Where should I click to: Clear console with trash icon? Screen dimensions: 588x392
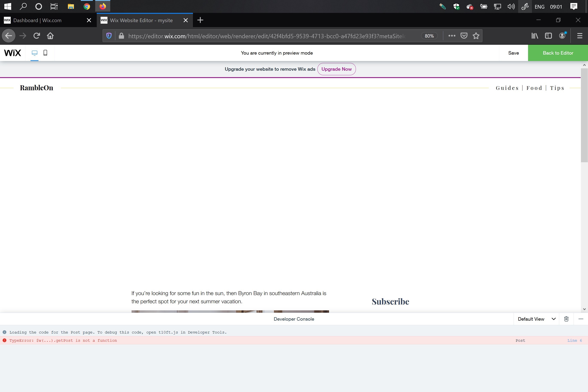point(566,319)
